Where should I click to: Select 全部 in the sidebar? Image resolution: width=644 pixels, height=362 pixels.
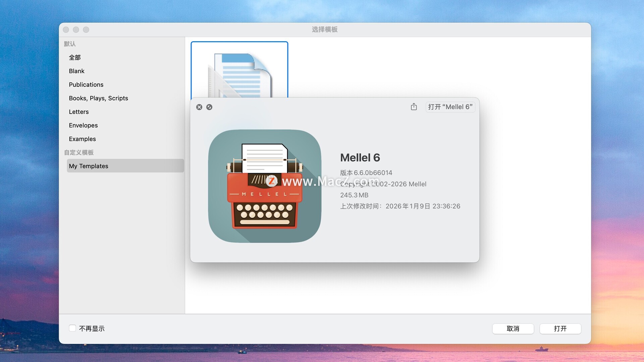75,57
